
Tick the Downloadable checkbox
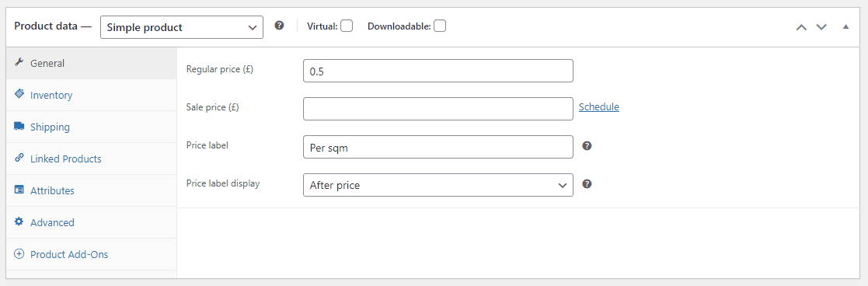(440, 26)
